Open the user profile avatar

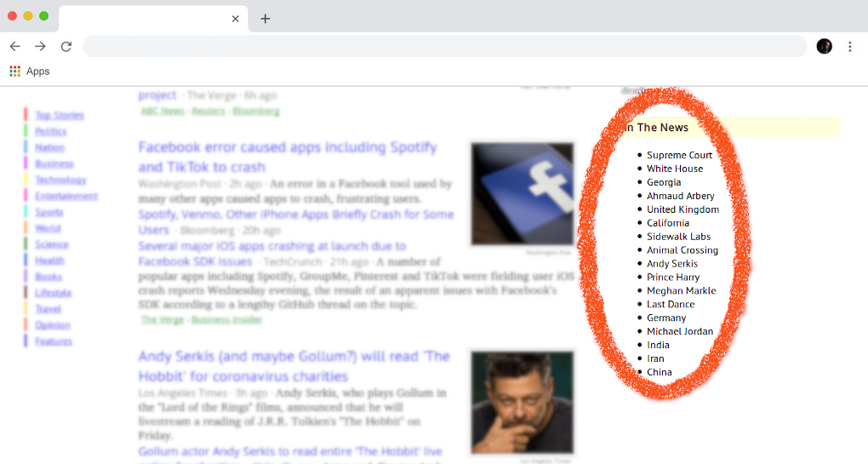(x=824, y=46)
